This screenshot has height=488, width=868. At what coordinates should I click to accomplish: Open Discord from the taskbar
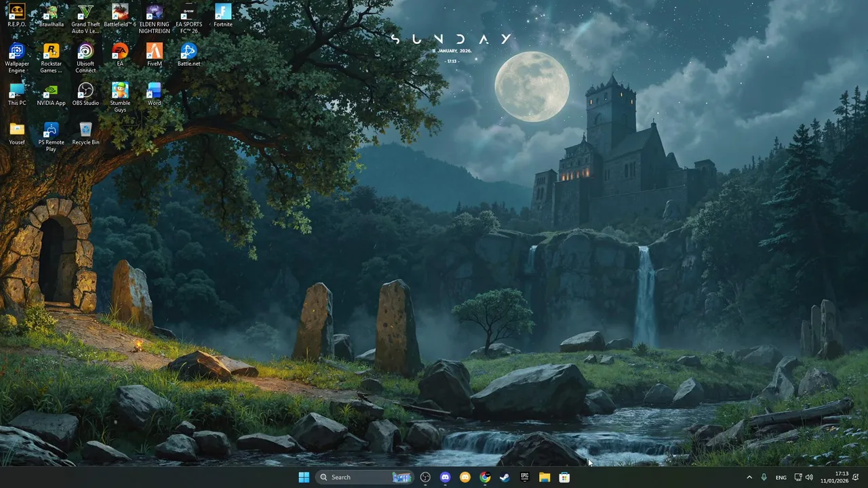coord(445,477)
